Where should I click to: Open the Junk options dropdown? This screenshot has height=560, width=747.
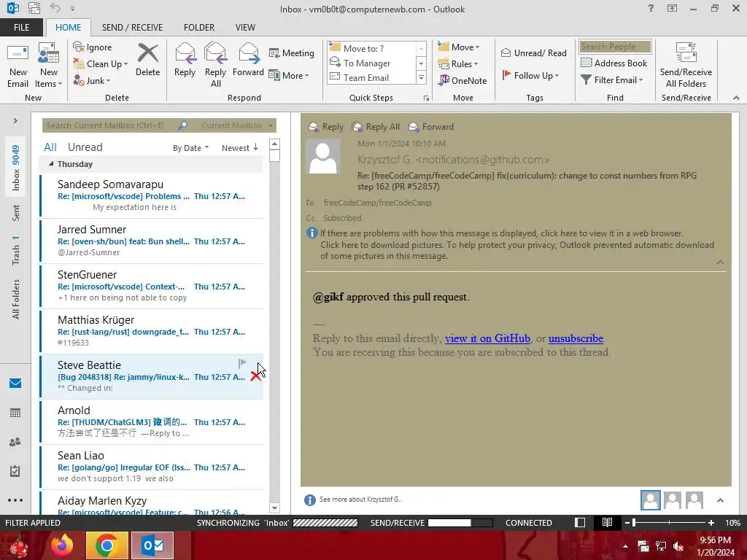point(91,80)
